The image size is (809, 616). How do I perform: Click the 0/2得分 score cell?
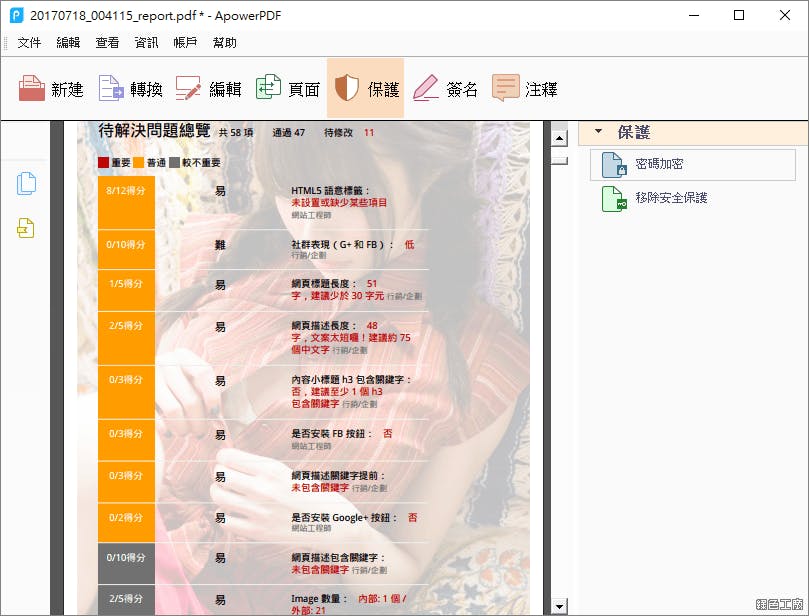pyautogui.click(x=126, y=523)
